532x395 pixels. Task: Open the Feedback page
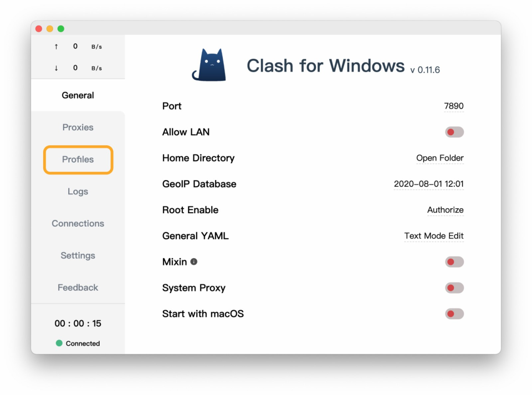pos(78,288)
